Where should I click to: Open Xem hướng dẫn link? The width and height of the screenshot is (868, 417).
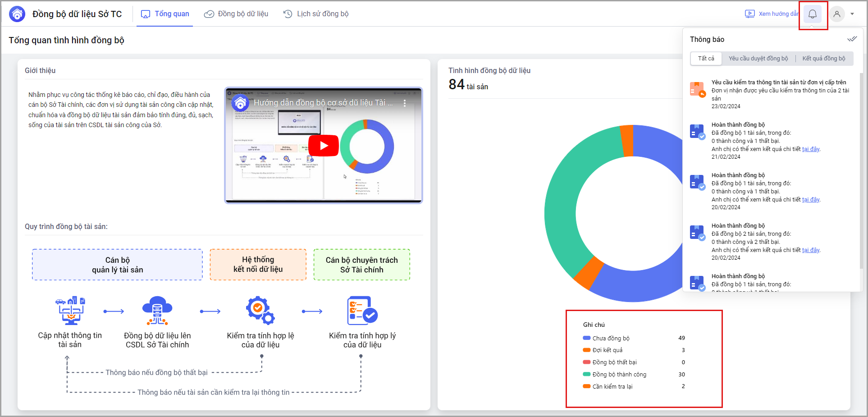(772, 14)
